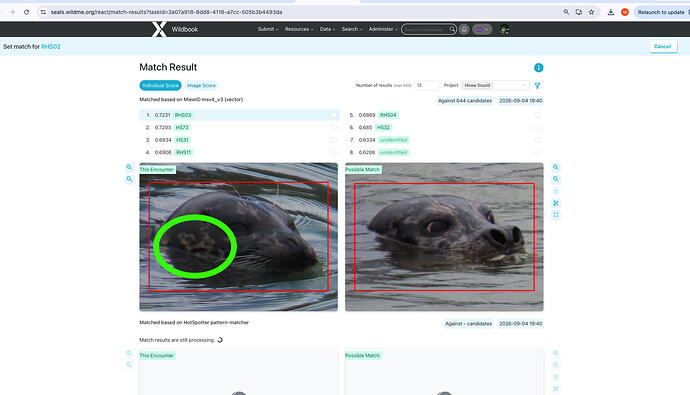Image resolution: width=690 pixels, height=395 pixels.
Task: Open individual HS73 link
Action: tap(182, 128)
